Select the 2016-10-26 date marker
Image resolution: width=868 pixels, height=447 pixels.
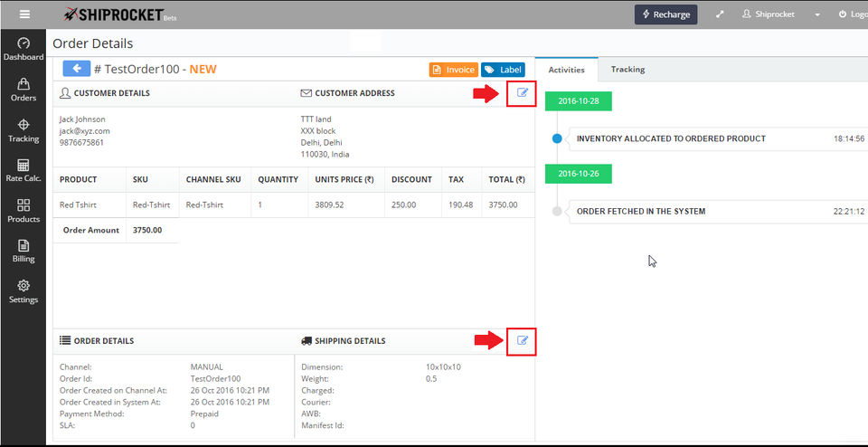tap(579, 174)
